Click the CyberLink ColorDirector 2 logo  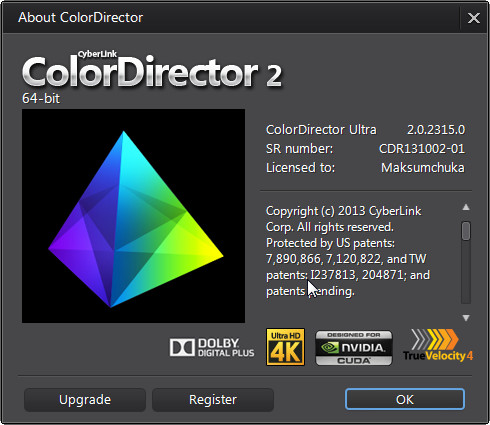[152, 69]
